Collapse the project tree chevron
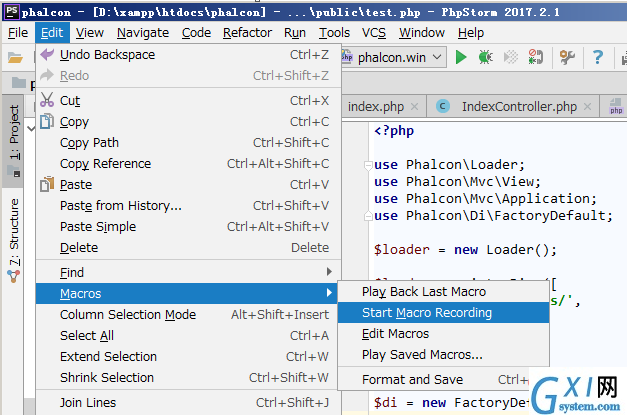 [x=31, y=129]
